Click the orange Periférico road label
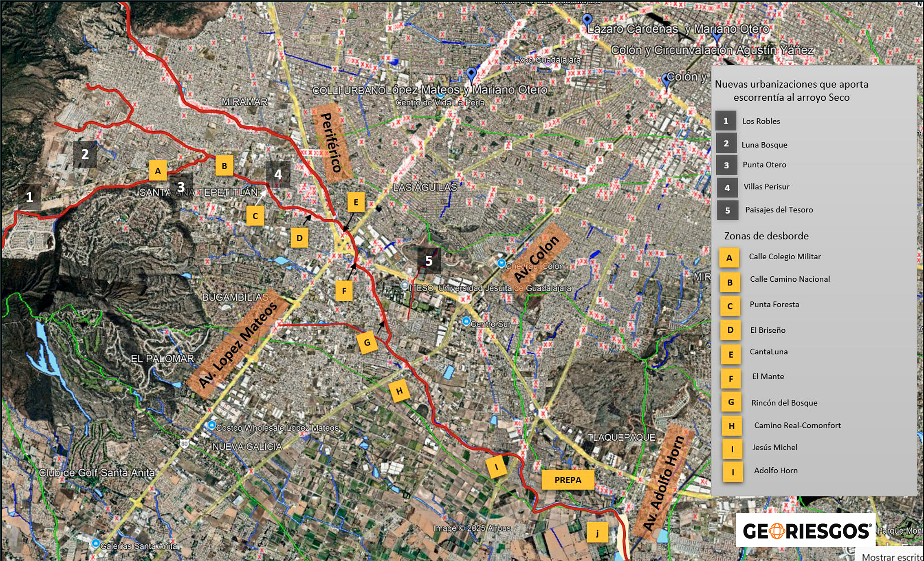924x561 pixels. pos(331,142)
